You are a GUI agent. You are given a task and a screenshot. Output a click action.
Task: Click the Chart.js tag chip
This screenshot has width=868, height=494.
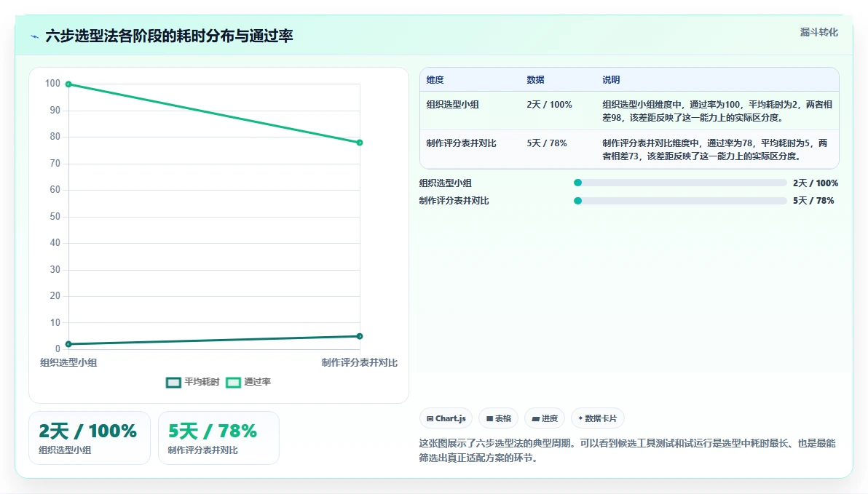(446, 418)
